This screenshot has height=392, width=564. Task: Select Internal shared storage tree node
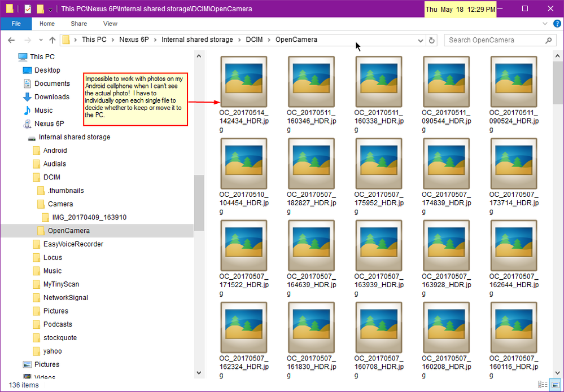[75, 137]
